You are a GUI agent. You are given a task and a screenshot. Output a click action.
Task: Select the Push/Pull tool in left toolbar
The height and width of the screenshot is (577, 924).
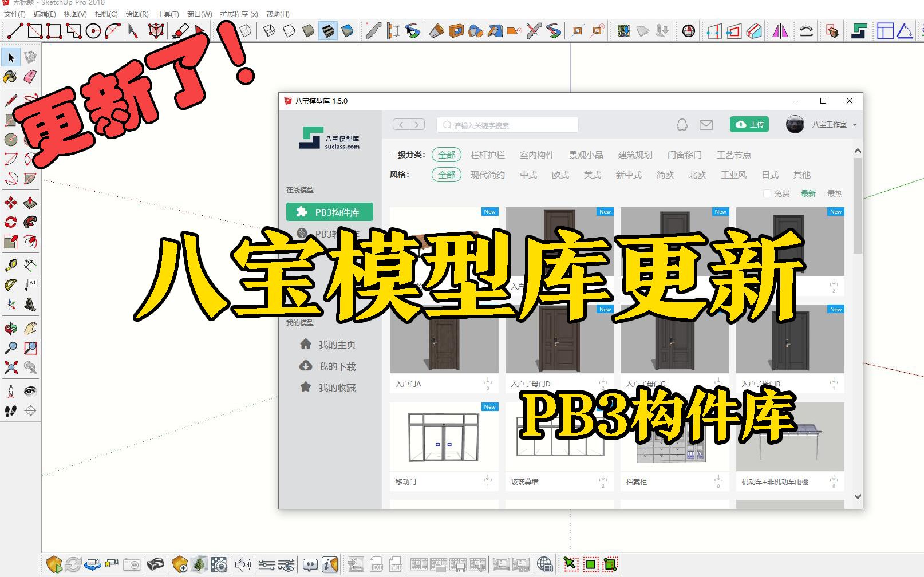click(x=30, y=203)
